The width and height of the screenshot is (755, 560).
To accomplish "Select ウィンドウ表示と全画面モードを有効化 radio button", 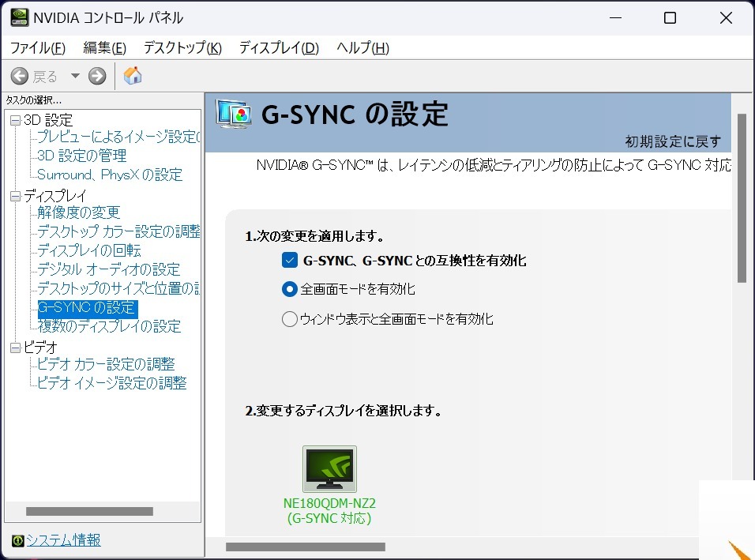I will (x=289, y=319).
